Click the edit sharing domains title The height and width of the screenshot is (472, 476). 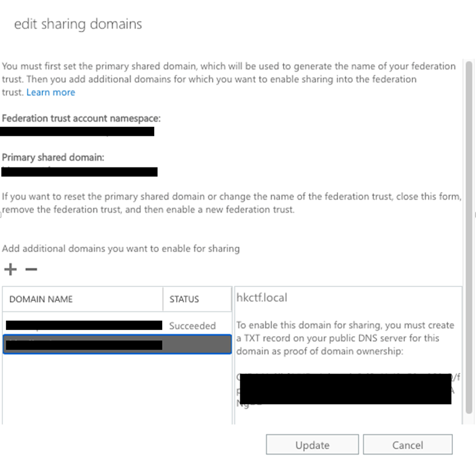coord(78,24)
